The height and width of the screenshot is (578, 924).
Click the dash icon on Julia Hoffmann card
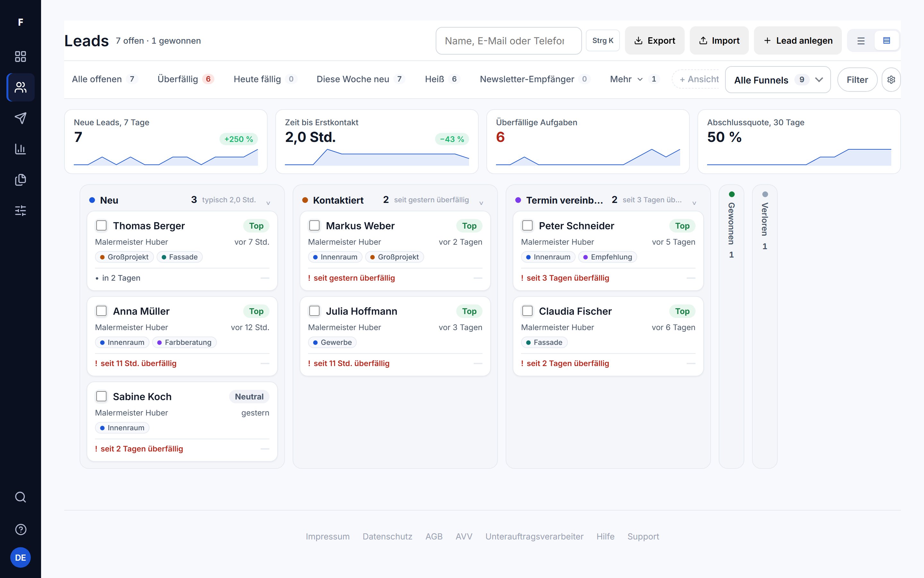478,363
